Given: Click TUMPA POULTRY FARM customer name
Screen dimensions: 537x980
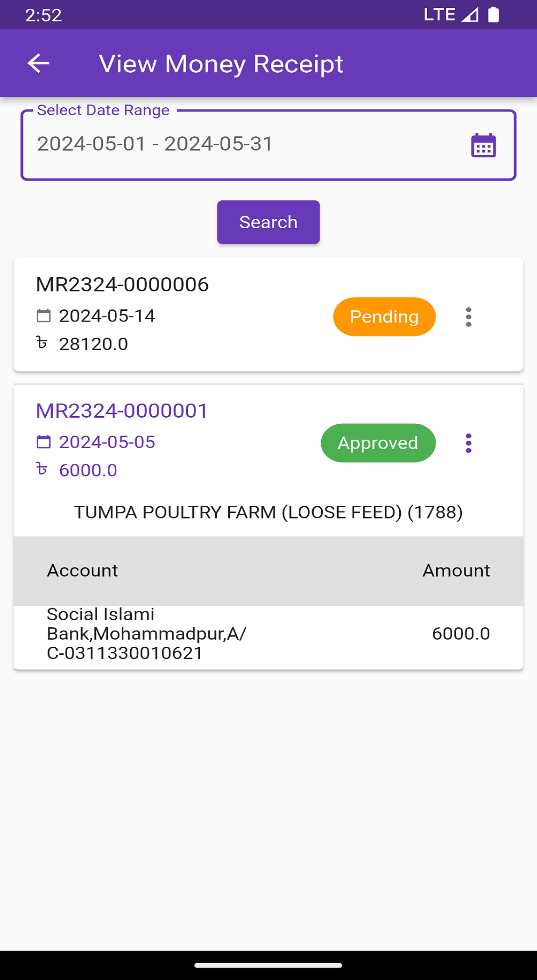Looking at the screenshot, I should tap(268, 512).
